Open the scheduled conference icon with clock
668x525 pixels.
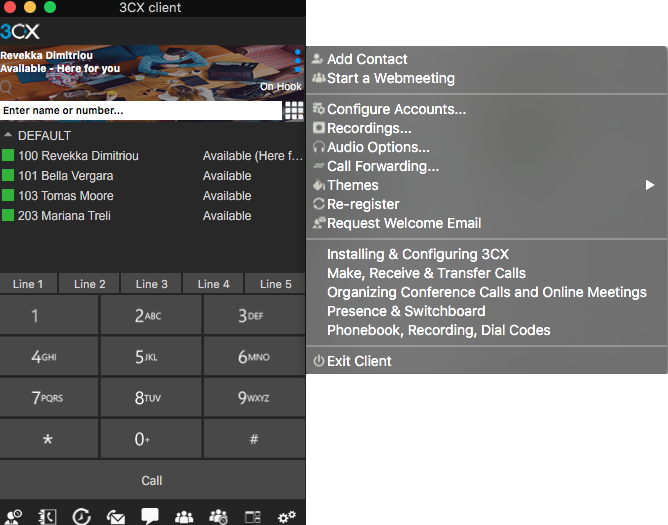219,516
